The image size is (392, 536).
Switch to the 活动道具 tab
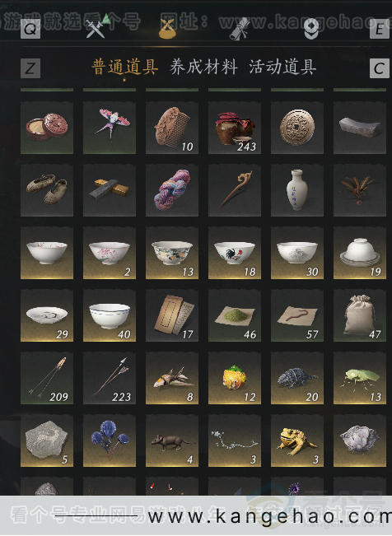[282, 67]
